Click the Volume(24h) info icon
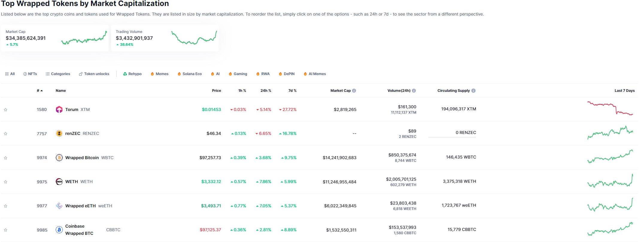Image resolution: width=644 pixels, height=242 pixels. click(x=414, y=91)
